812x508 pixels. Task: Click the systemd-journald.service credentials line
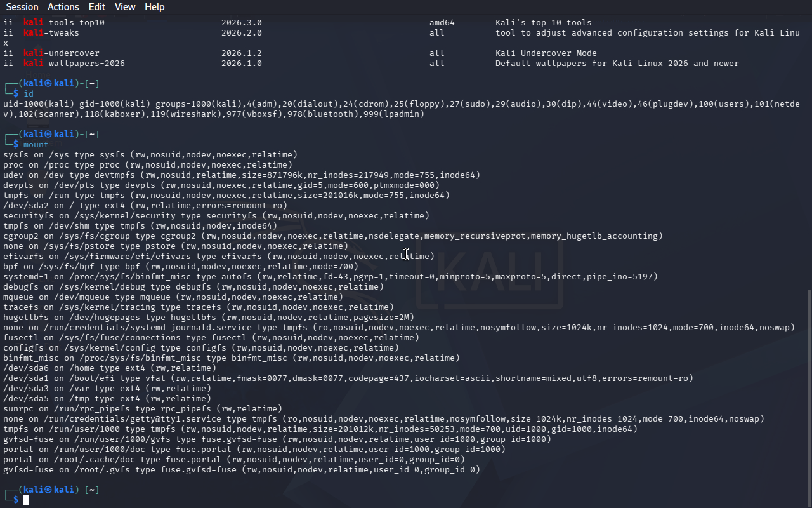point(399,328)
